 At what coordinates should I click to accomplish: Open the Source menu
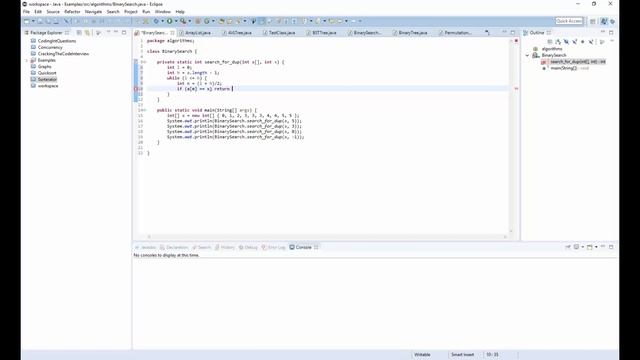point(53,12)
